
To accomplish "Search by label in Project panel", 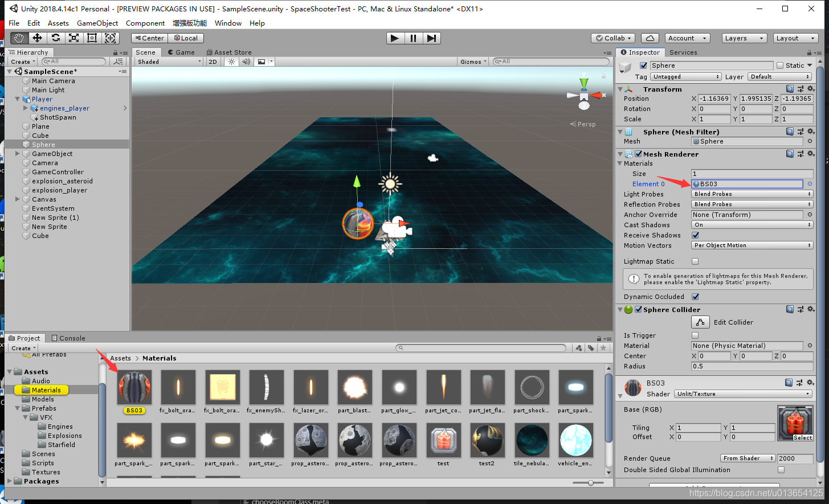I will click(591, 348).
